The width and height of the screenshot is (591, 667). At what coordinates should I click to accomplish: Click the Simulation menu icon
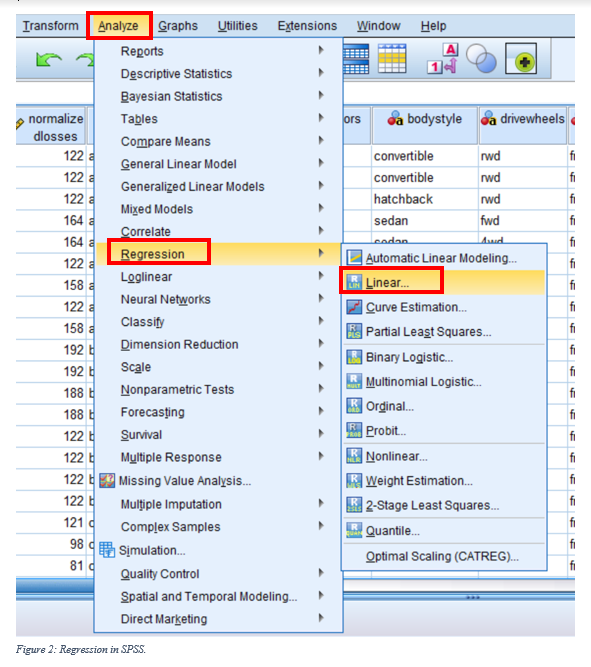(107, 550)
